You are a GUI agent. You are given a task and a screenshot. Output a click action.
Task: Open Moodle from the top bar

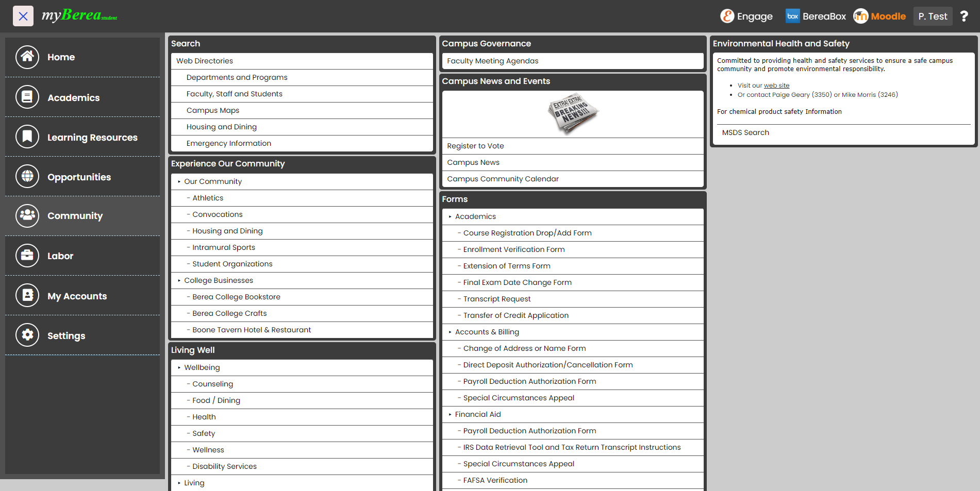click(x=879, y=16)
